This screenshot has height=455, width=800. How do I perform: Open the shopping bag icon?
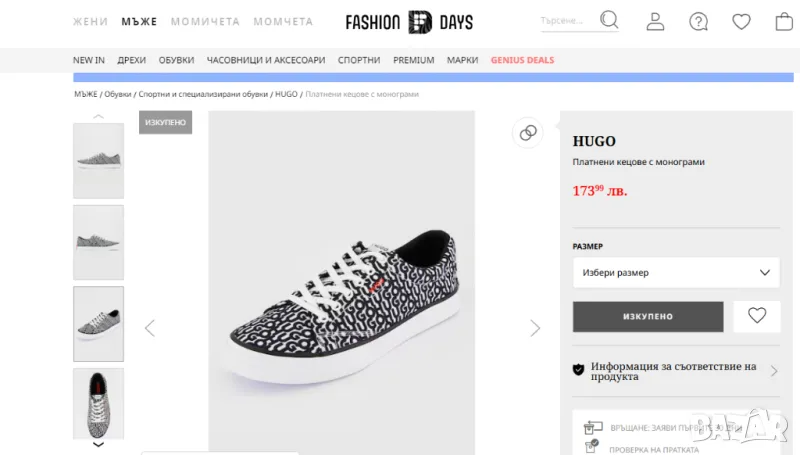click(784, 21)
